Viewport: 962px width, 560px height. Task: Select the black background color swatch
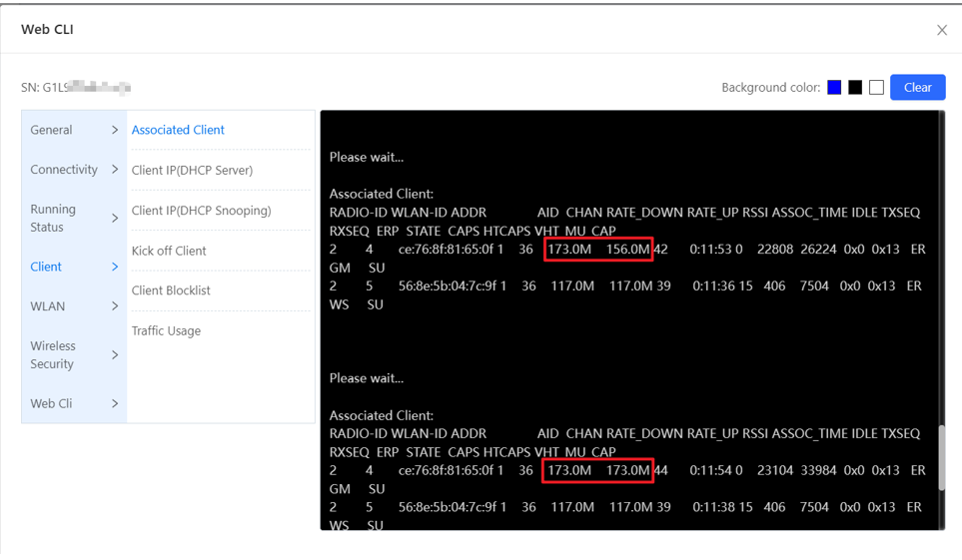tap(855, 87)
